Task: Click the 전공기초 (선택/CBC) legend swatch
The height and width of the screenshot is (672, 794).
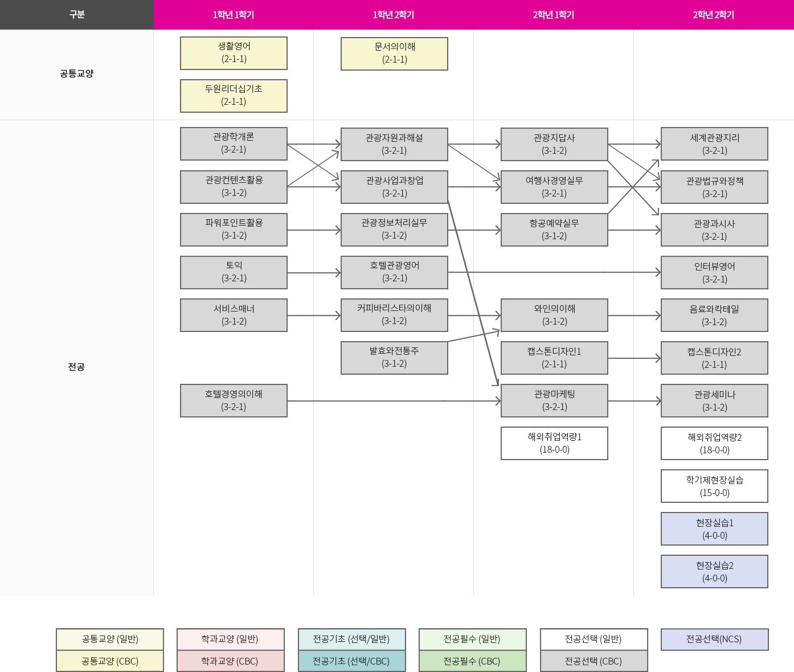Action: tap(352, 661)
